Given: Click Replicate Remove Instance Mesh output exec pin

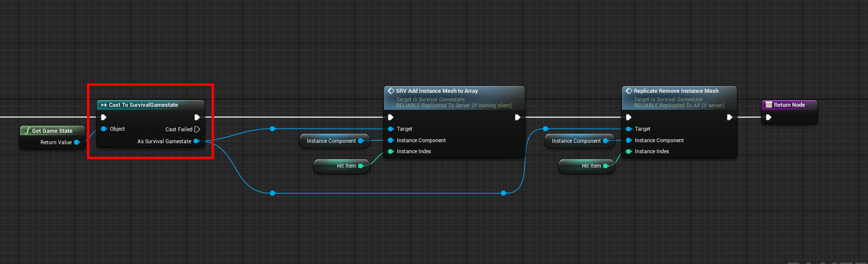Looking at the screenshot, I should (x=729, y=117).
